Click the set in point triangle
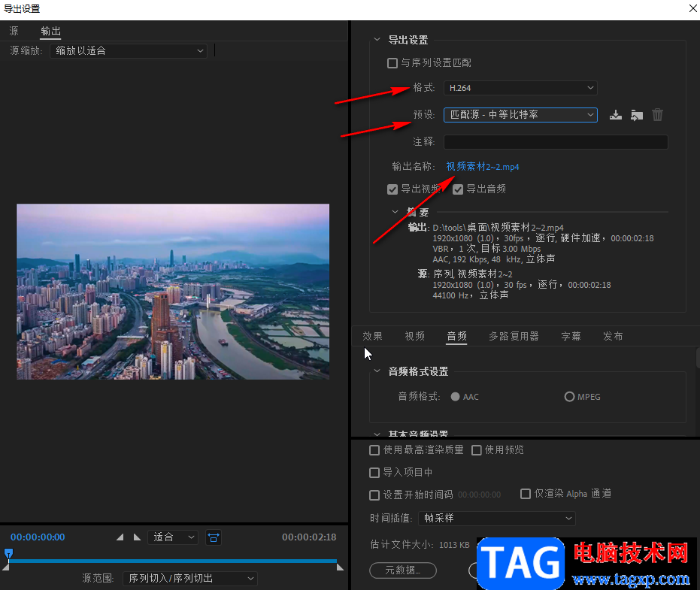Image resolution: width=700 pixels, height=590 pixels. 120,537
